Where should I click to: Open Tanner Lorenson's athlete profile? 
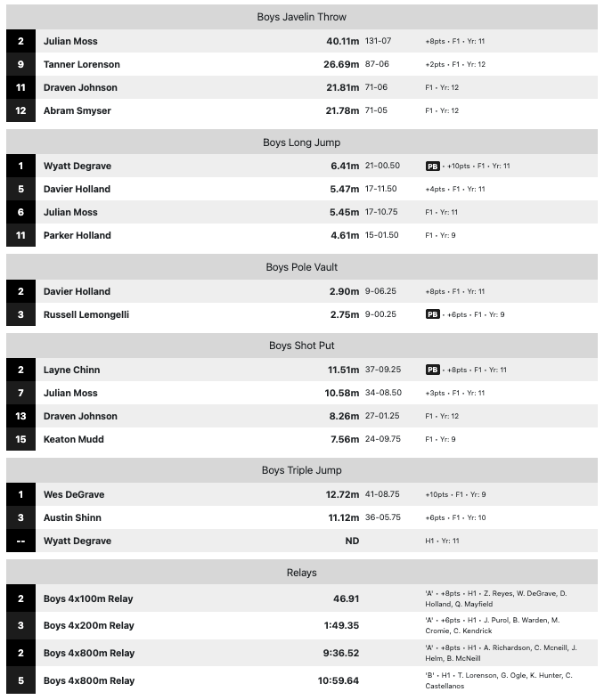82,64
